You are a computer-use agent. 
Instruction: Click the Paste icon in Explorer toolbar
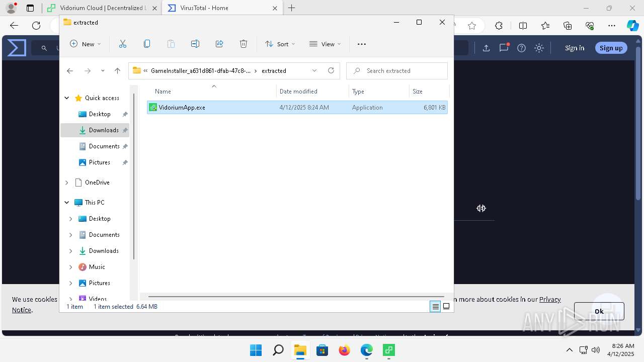[171, 44]
